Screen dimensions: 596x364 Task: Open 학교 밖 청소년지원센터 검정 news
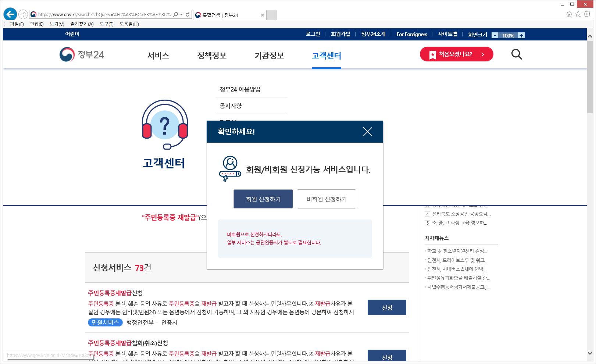click(457, 251)
